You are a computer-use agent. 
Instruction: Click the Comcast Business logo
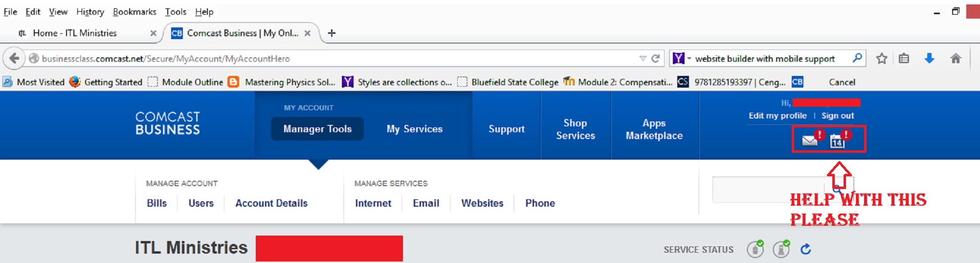(x=168, y=123)
